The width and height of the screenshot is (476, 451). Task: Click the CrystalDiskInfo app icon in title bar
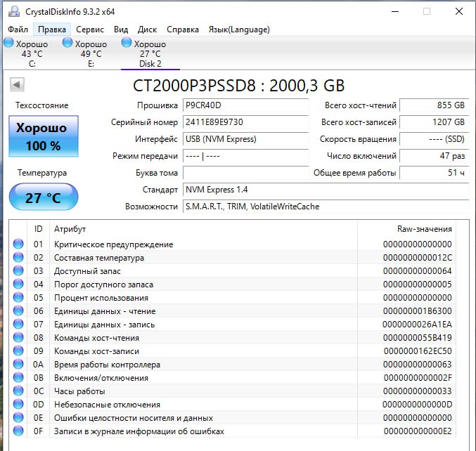(x=13, y=11)
